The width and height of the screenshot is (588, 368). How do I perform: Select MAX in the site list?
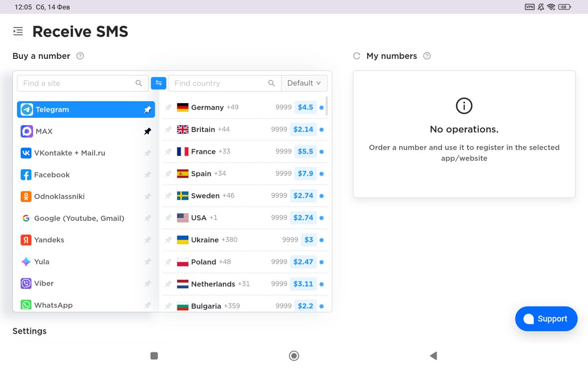(x=86, y=131)
